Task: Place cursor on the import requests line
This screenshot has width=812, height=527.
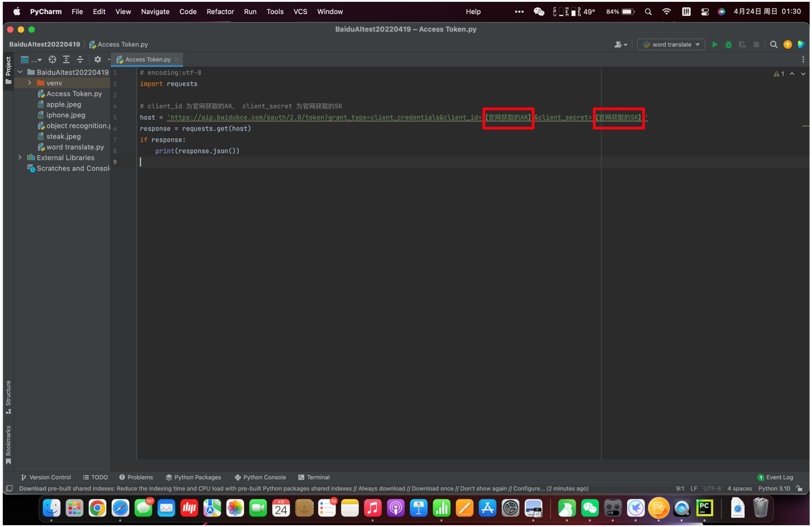Action: point(169,84)
